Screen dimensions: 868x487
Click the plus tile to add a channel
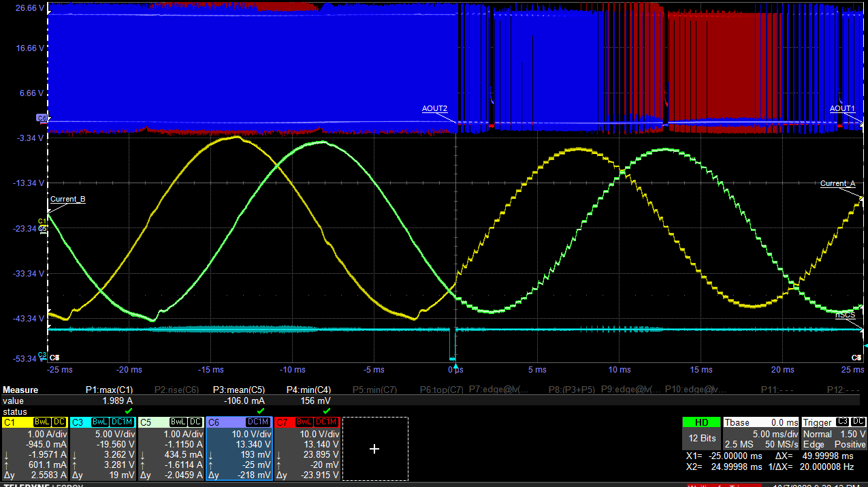point(374,449)
